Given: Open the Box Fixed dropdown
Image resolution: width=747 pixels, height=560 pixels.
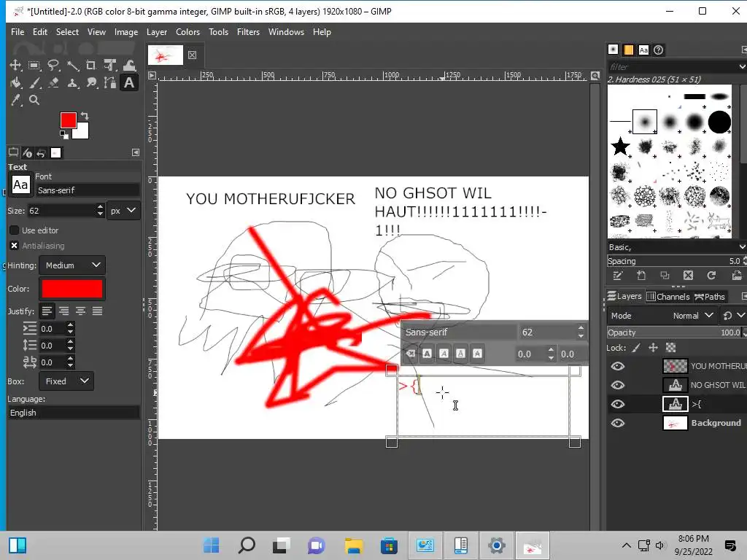Looking at the screenshot, I should point(66,381).
